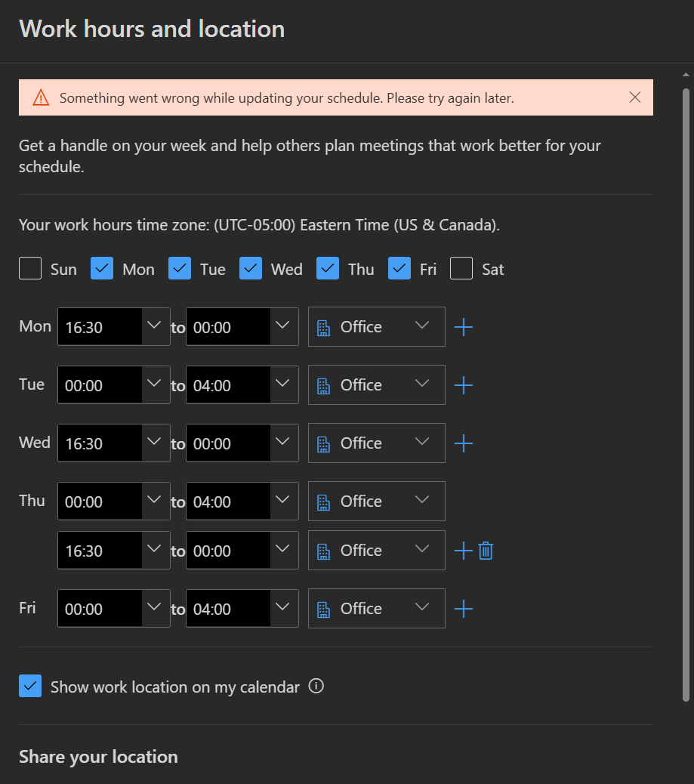Image resolution: width=694 pixels, height=784 pixels.
Task: Add another time block for Wed
Action: (464, 443)
